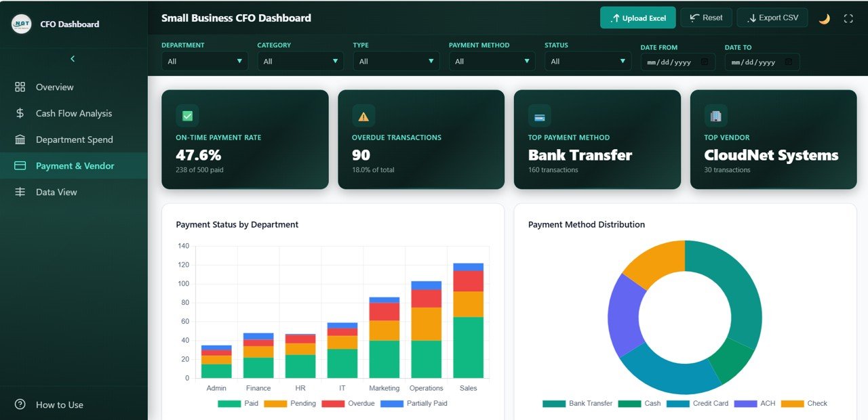868x420 pixels.
Task: Click the Top Vendor card icon
Action: click(x=715, y=115)
